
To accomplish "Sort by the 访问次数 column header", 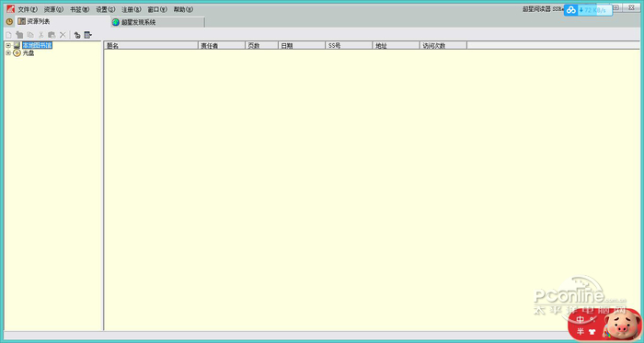I will coord(443,46).
